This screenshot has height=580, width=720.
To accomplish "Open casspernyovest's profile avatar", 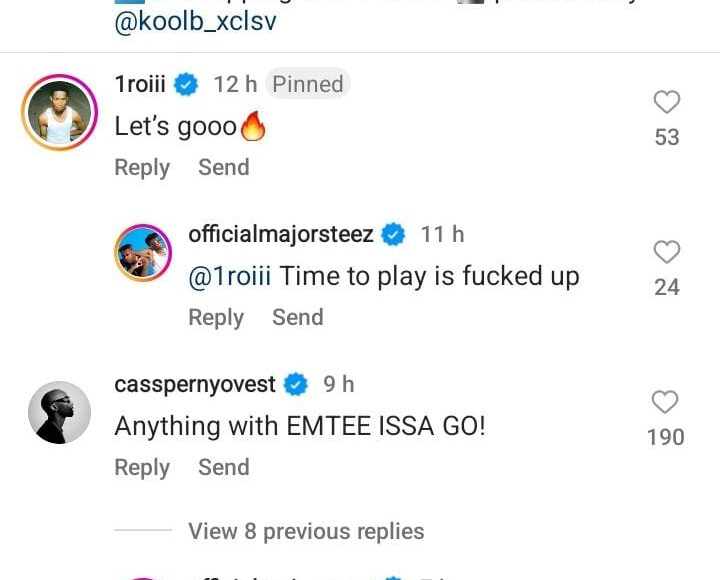I will 59,412.
